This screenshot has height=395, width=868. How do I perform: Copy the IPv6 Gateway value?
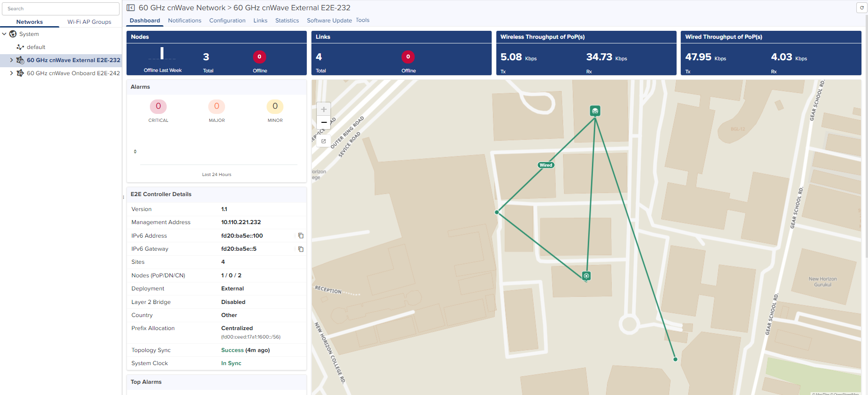(x=301, y=249)
